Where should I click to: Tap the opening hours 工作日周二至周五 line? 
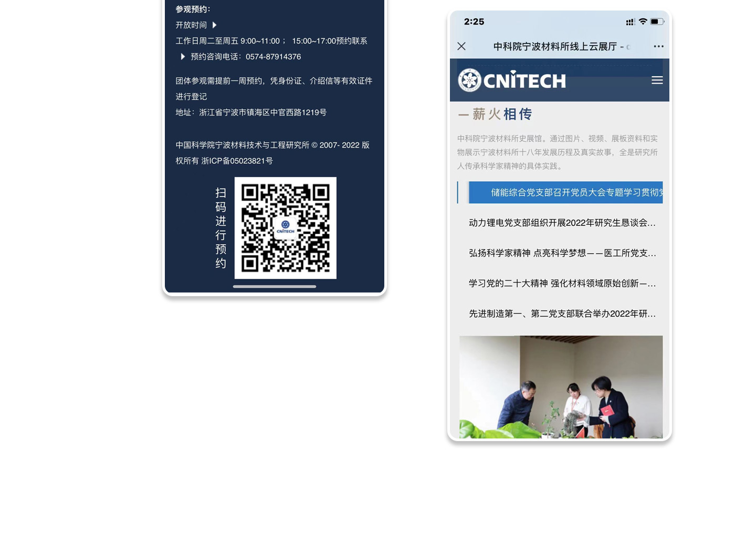(x=271, y=41)
